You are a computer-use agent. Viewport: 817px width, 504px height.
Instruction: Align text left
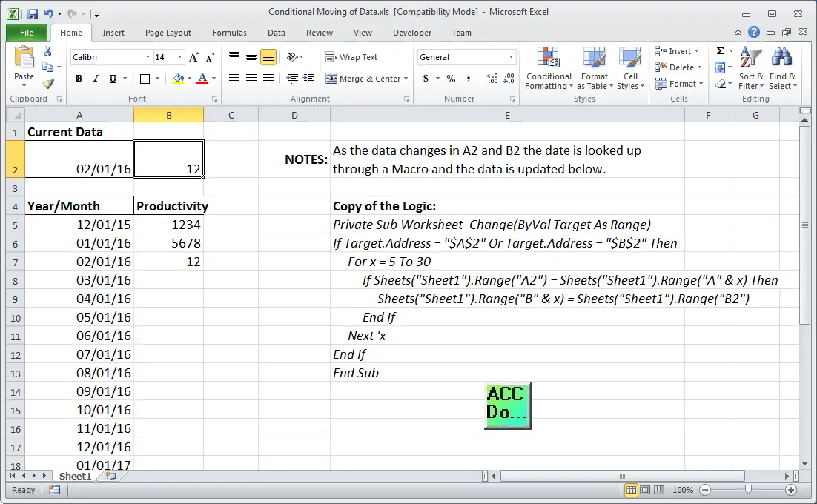(234, 79)
